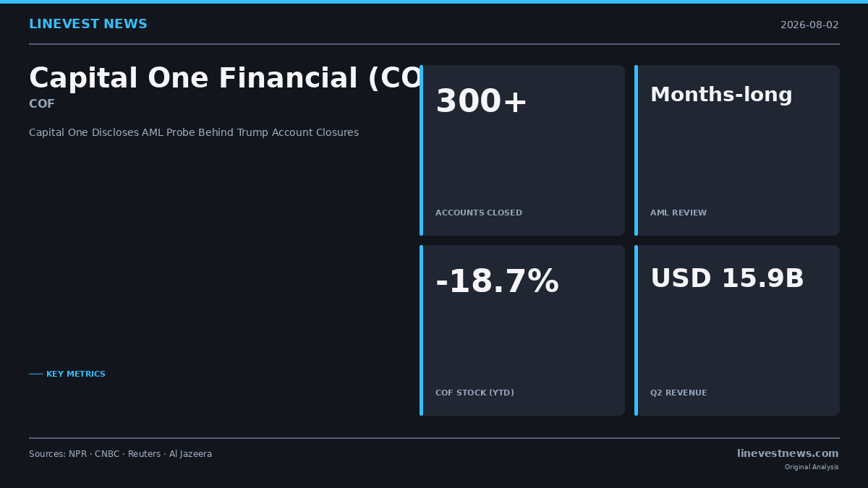Open the Months-long AML review card
Image resolution: width=868 pixels, height=488 pixels.
pos(737,150)
